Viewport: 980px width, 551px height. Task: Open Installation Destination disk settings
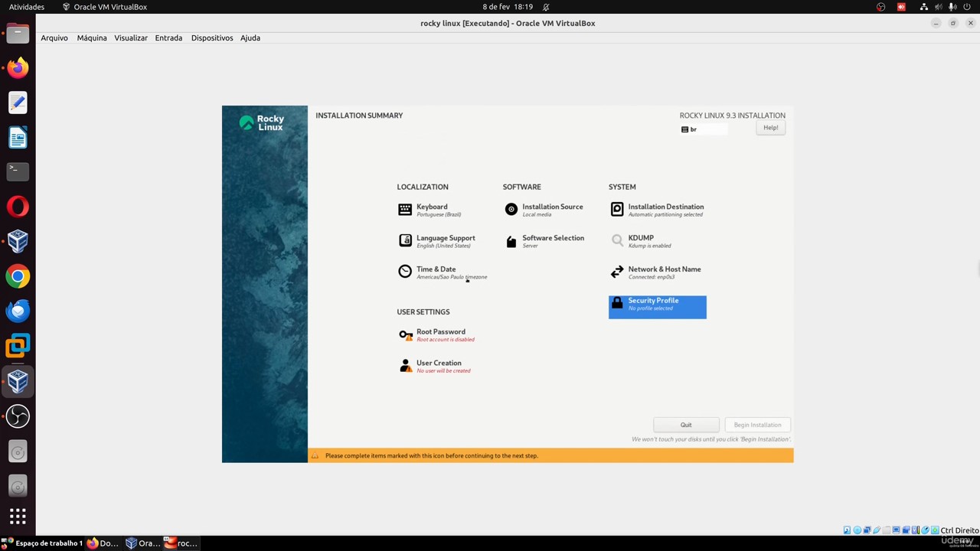(657, 210)
